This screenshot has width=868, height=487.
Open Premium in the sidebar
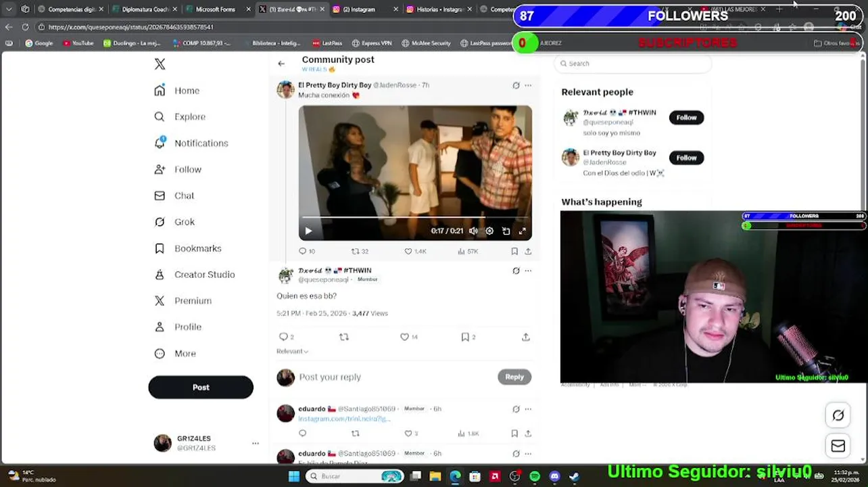click(183, 300)
